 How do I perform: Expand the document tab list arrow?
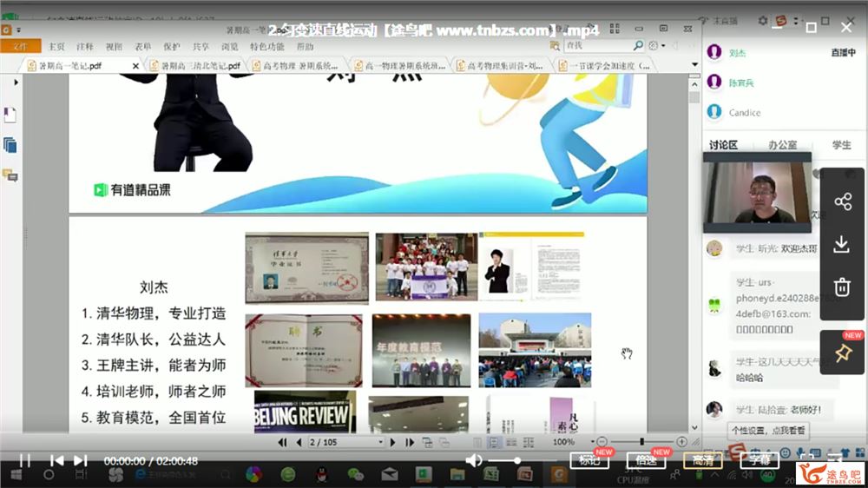click(694, 65)
